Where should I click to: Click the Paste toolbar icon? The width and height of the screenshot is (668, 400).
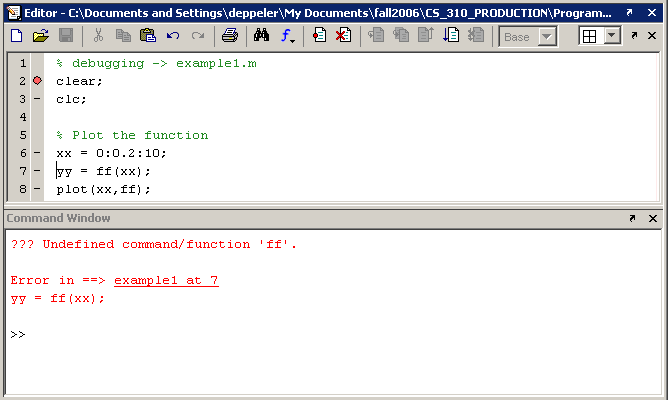(x=148, y=36)
